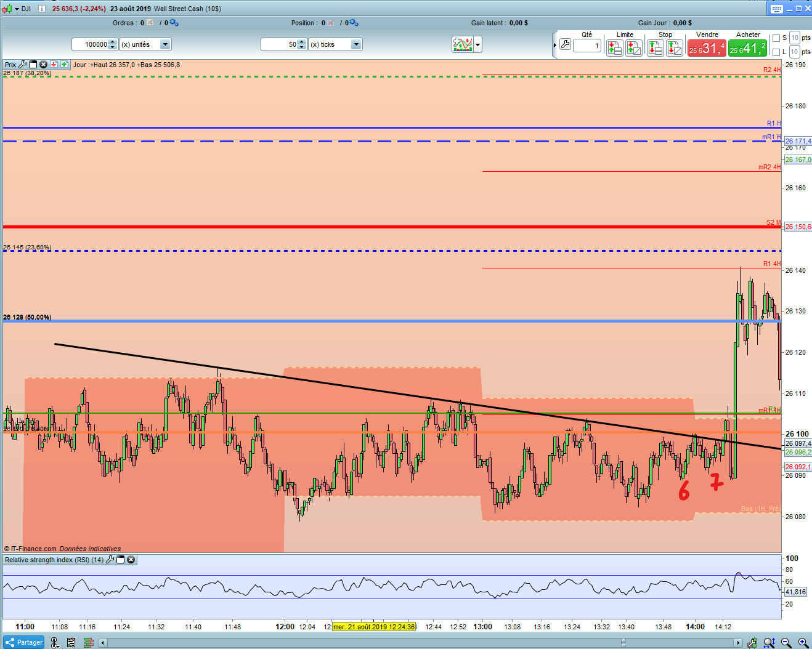Show DJI instrument info
The width and height of the screenshot is (812, 649).
pos(41,9)
